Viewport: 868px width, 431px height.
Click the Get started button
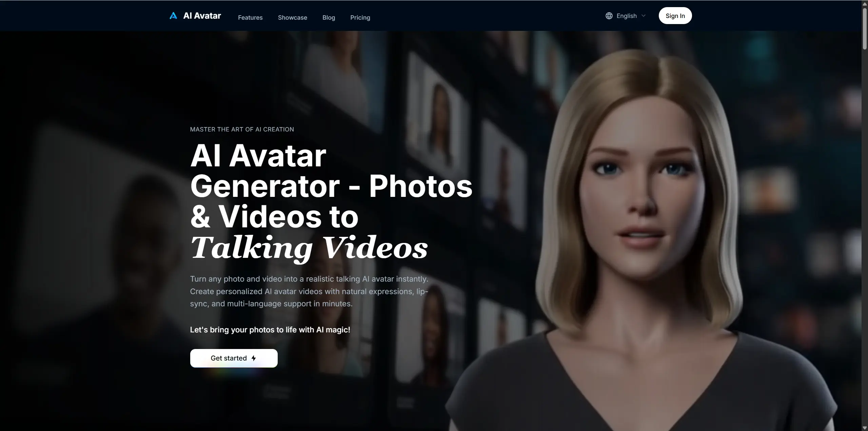click(x=234, y=358)
